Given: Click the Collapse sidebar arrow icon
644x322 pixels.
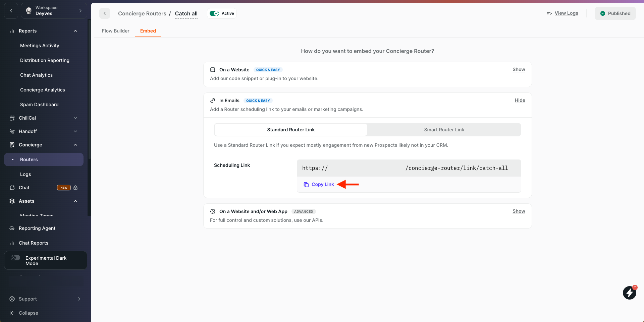Looking at the screenshot, I should (12, 313).
